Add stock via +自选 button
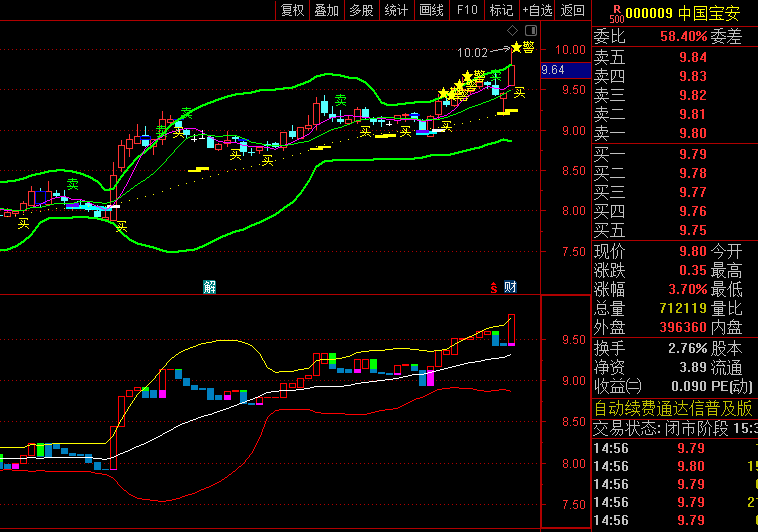Screen dimensions: 758x532 pos(537,10)
